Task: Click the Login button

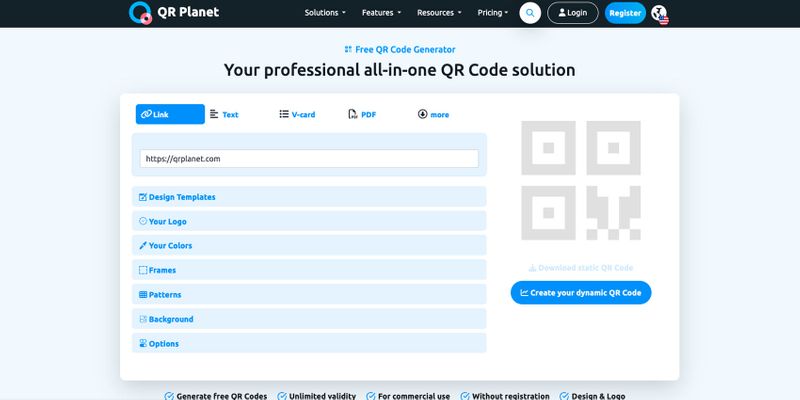Action: (572, 13)
